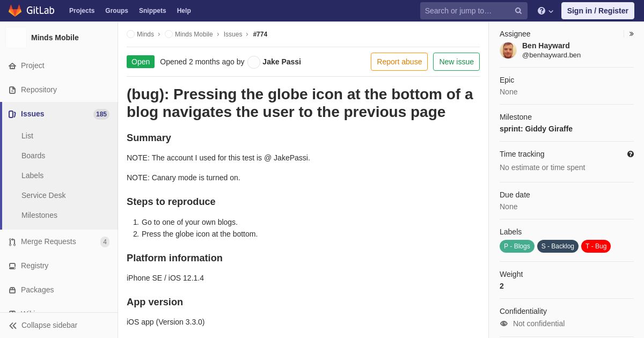
Task: Click the Minds breadcrumb link
Action: (145, 34)
